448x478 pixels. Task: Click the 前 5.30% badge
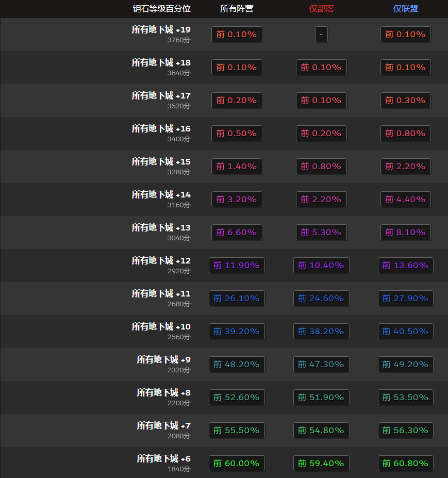click(321, 232)
